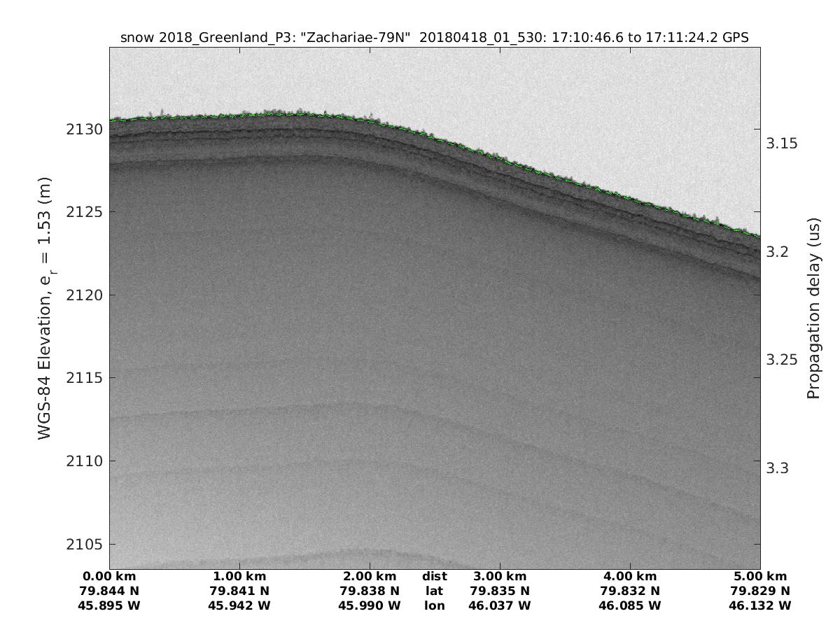Viewport: 840px width, 630px height.
Task: Click longitude value "45.990 W"
Action: tap(370, 605)
